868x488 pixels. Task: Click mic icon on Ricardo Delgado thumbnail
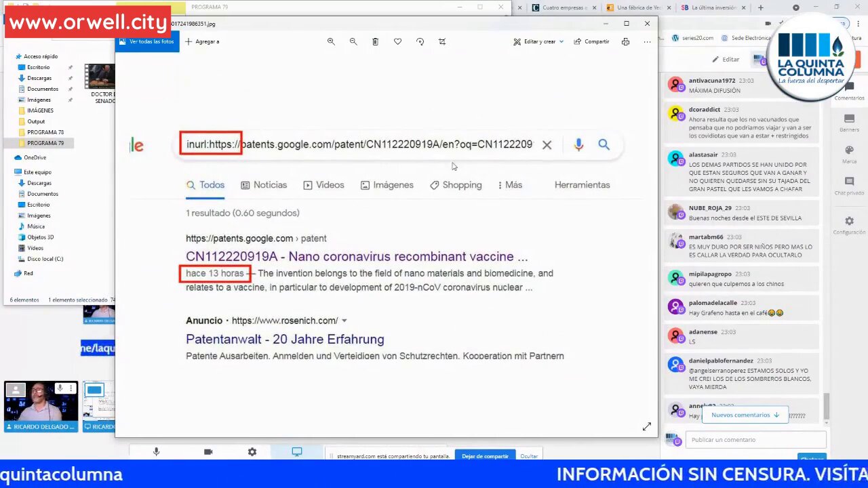[x=60, y=388]
